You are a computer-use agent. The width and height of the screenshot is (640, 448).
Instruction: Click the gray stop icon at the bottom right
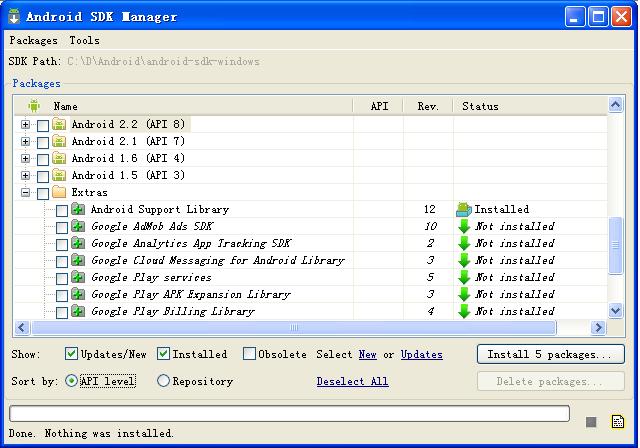pos(591,422)
